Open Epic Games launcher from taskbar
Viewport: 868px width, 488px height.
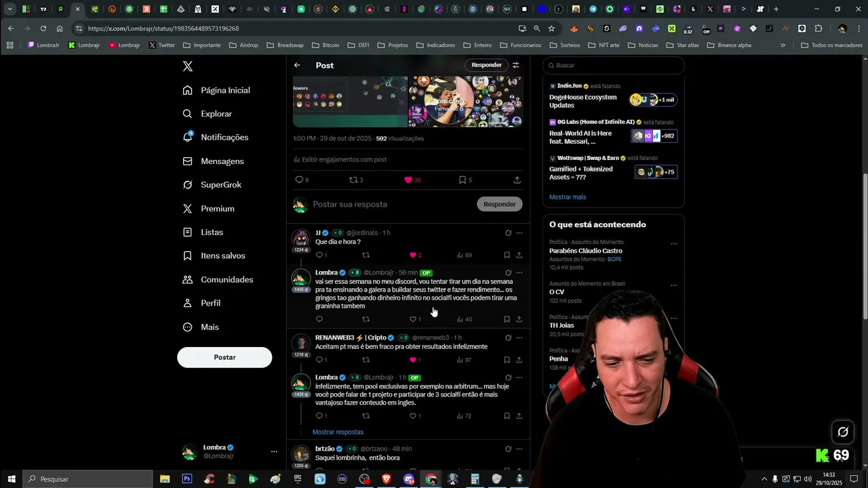298,479
